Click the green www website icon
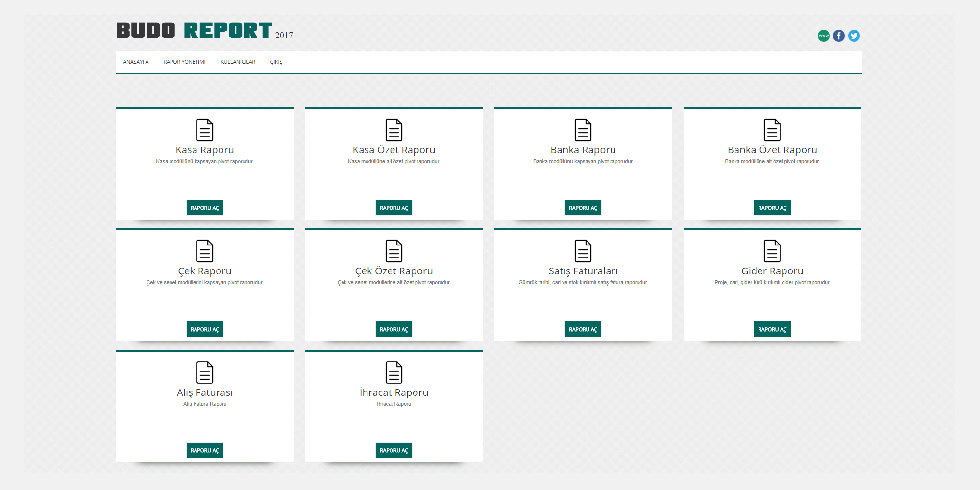 click(x=823, y=36)
